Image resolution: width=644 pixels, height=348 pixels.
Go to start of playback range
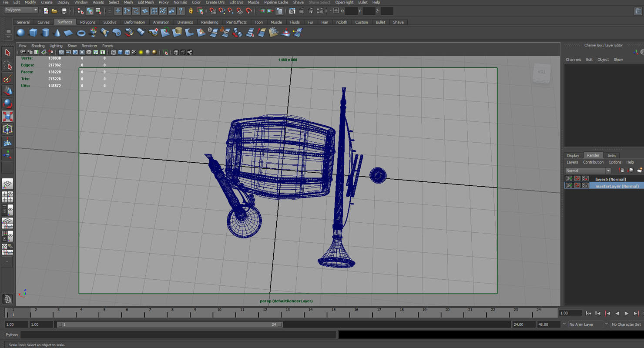(588, 313)
